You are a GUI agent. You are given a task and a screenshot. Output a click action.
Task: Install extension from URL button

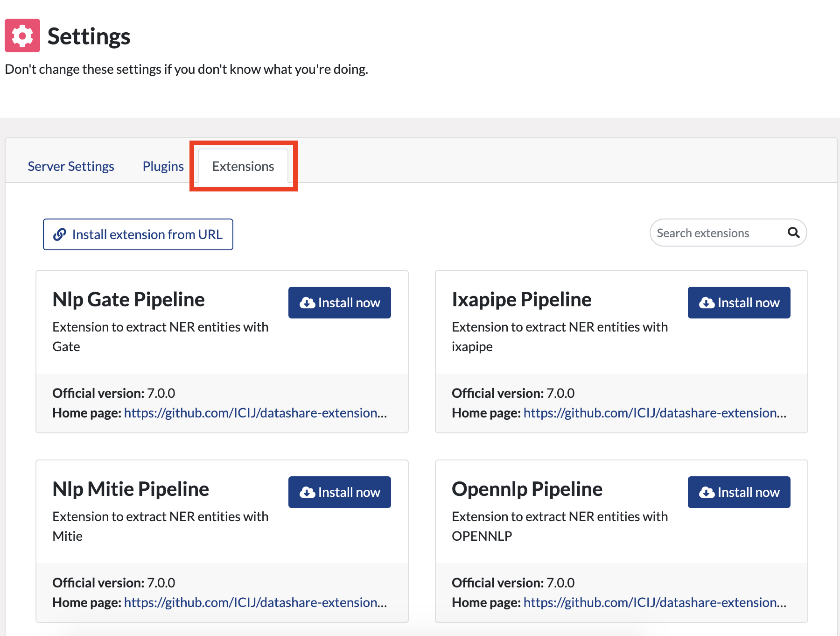point(138,234)
